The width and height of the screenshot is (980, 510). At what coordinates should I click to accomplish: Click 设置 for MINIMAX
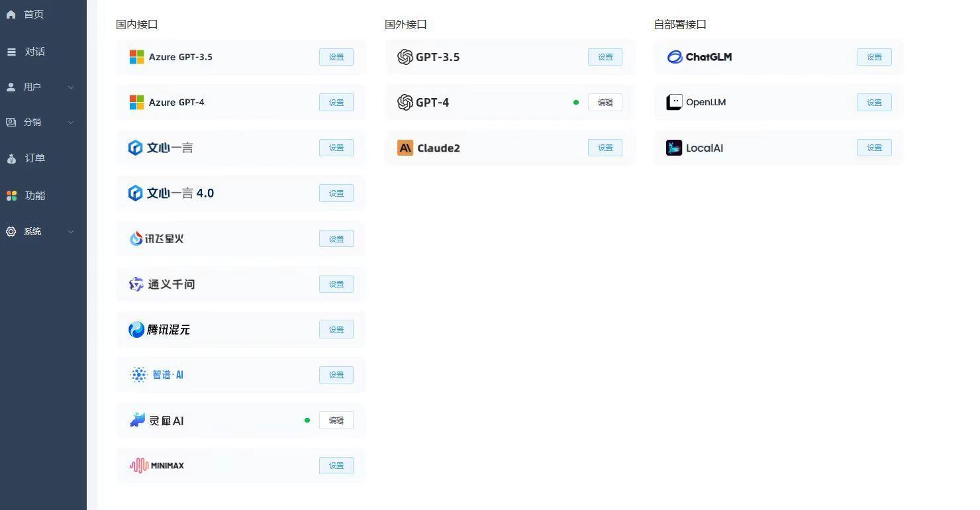[336, 466]
